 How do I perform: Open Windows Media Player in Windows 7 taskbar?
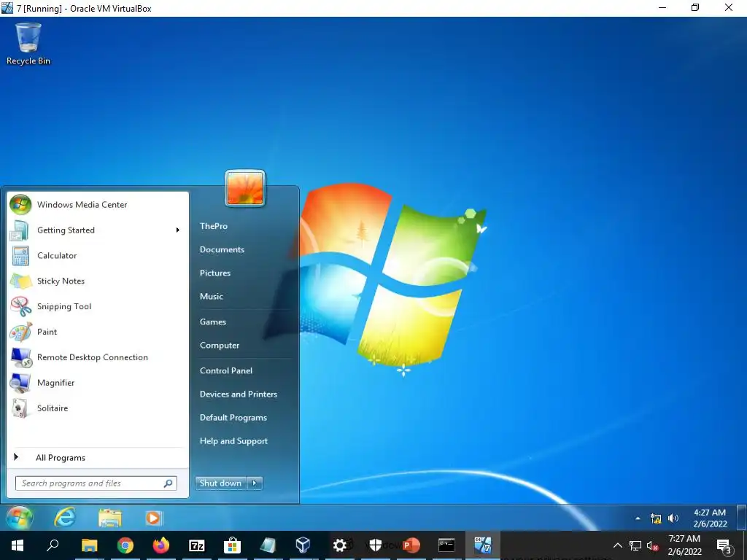(154, 518)
